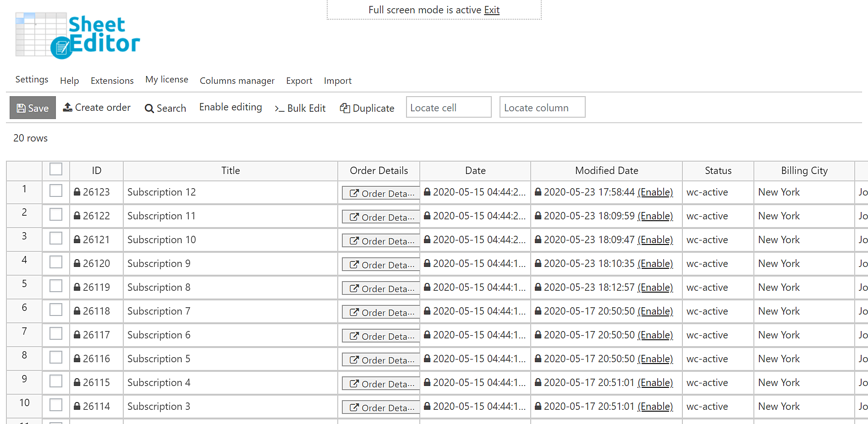Open Order Details for Subscription 11
This screenshot has width=868, height=424.
pyautogui.click(x=381, y=217)
